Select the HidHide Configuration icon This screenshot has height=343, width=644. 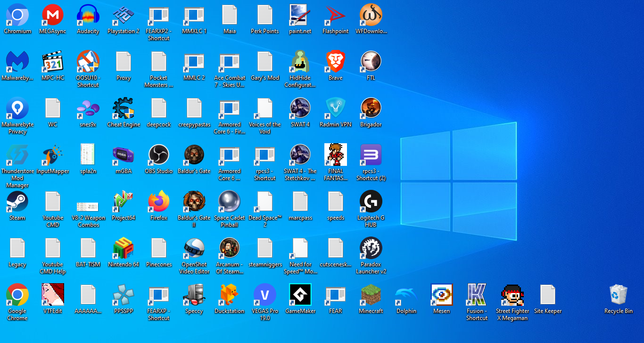click(300, 62)
